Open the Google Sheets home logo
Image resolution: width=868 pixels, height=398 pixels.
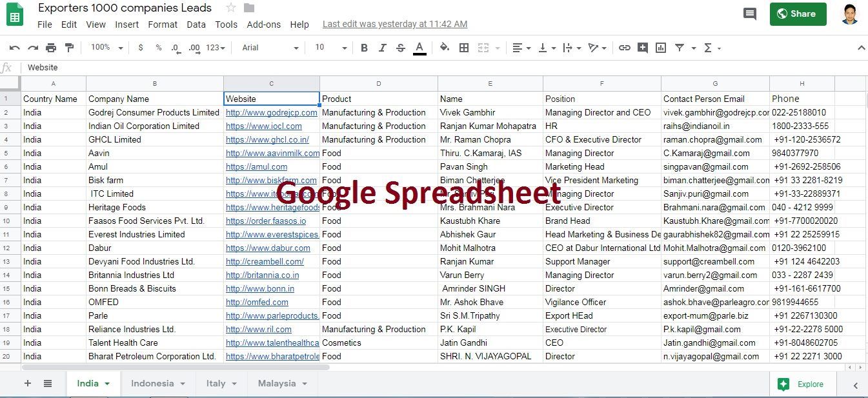point(15,15)
